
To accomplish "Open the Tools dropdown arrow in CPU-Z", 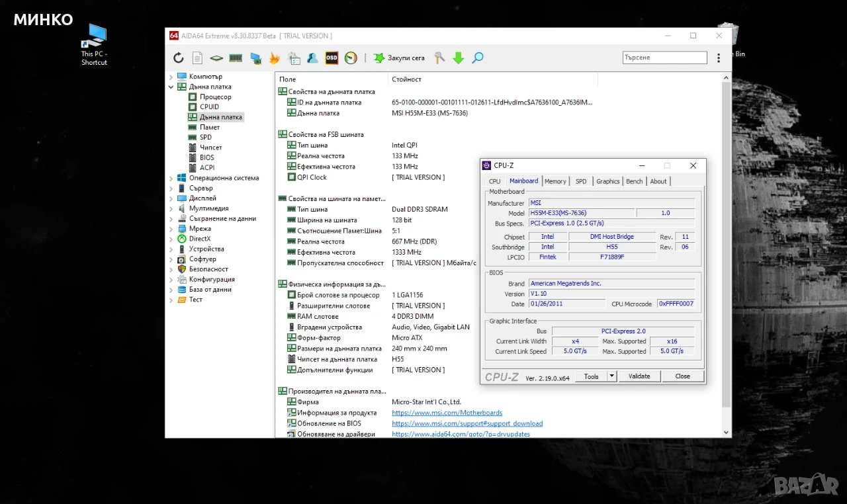I will (611, 376).
